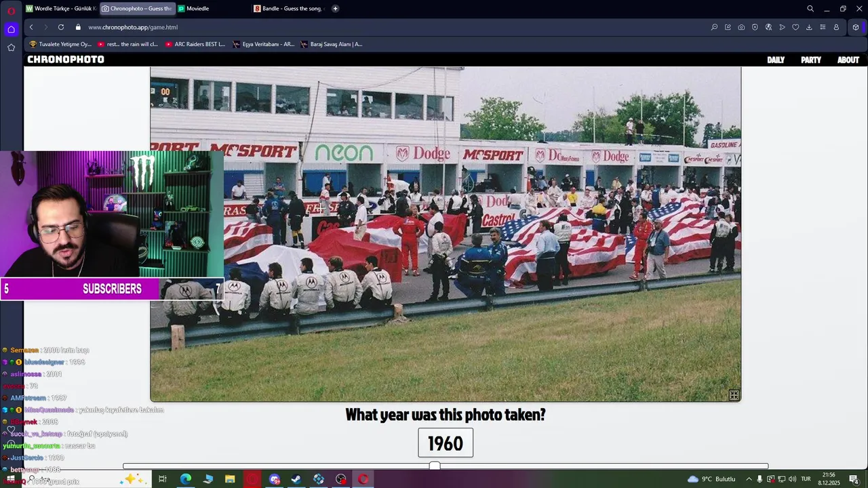
Task: Open the ABOUT menu item
Action: 848,60
